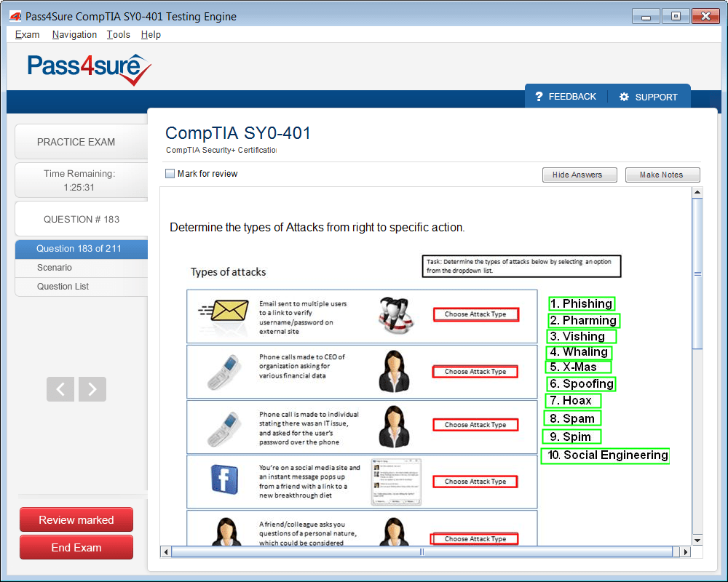This screenshot has height=582, width=728.
Task: Click answer '10. Social Engineering'
Action: [x=606, y=455]
